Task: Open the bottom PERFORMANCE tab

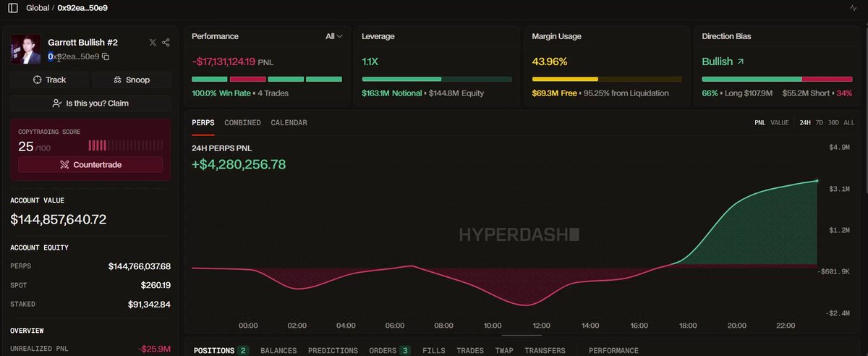Action: [613, 350]
